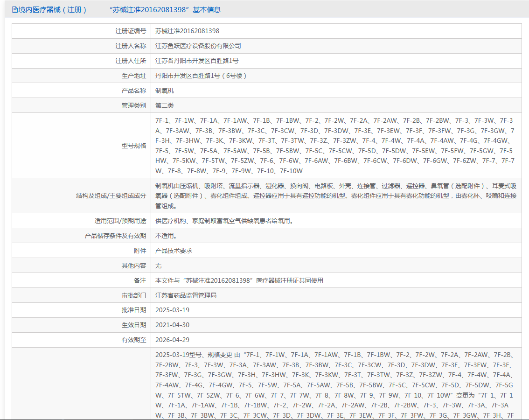Click the 适用范围/预期用途 label
529x420 pixels.
coord(120,221)
